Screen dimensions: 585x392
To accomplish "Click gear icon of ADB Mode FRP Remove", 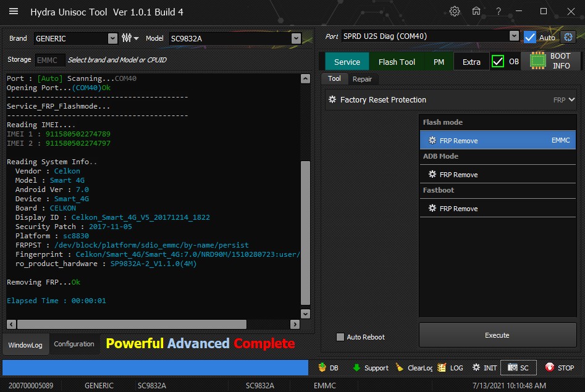I will [x=432, y=174].
